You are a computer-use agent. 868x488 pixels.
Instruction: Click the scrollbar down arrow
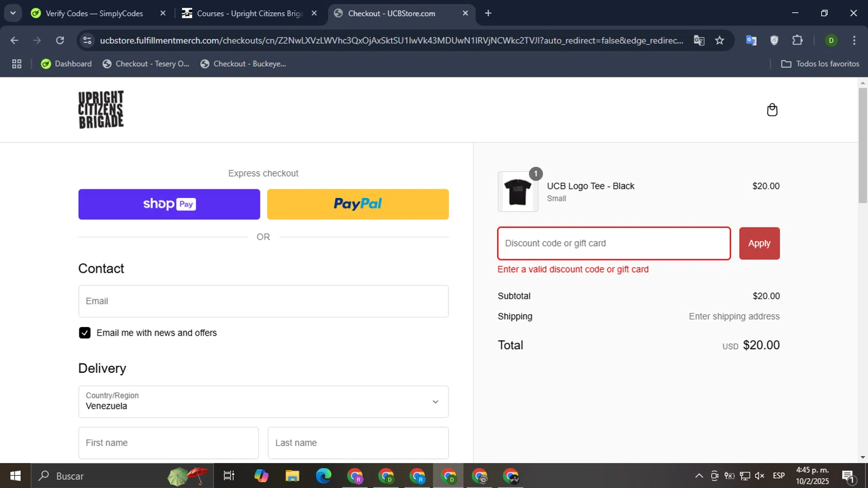[x=863, y=457]
